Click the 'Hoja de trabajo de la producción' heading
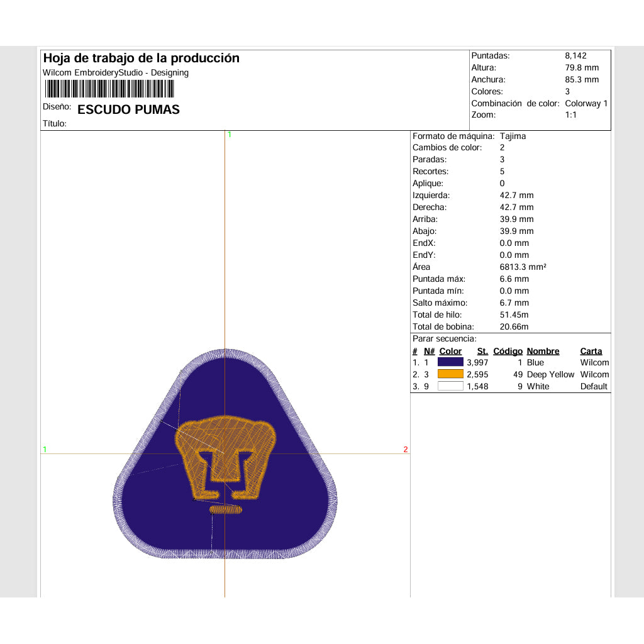The image size is (644, 644). (x=142, y=58)
